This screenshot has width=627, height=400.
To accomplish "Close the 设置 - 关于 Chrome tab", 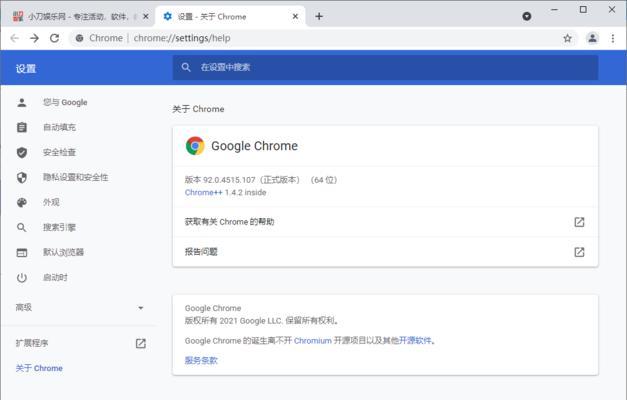I will coord(295,16).
